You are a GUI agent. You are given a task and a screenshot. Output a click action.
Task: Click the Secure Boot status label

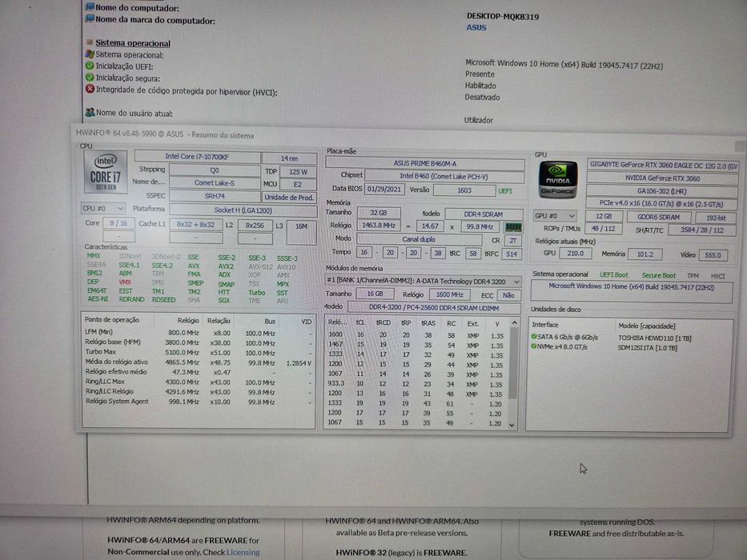pyautogui.click(x=658, y=275)
